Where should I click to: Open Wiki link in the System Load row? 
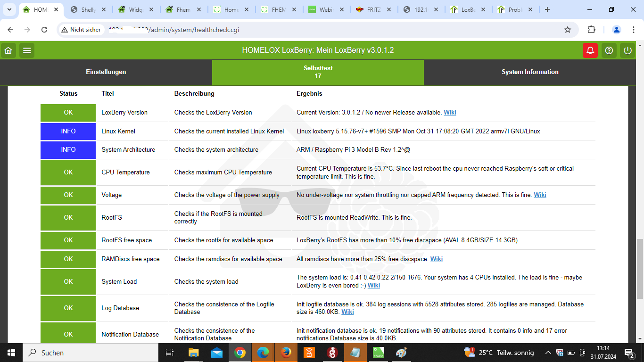pos(374,286)
